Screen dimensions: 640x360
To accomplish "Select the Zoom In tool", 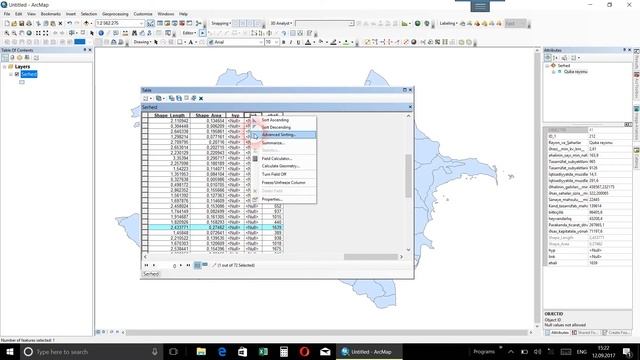I will pyautogui.click(x=7, y=33).
